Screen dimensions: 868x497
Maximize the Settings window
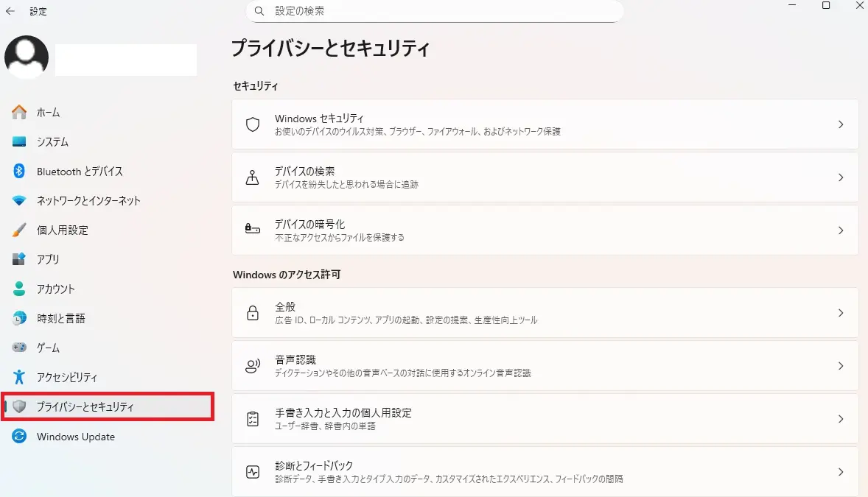coord(826,6)
